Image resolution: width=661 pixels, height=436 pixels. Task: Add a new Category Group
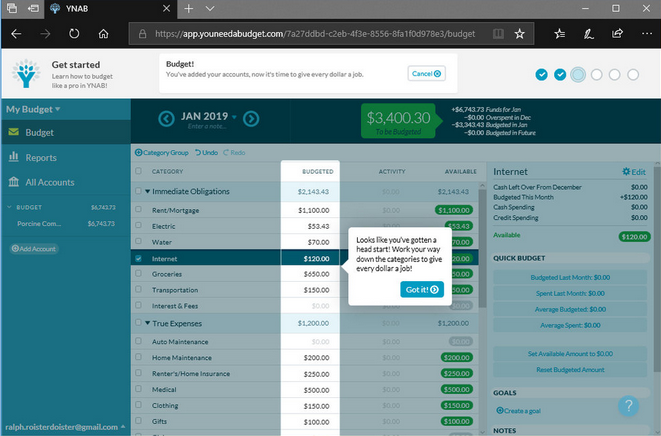[x=161, y=153]
